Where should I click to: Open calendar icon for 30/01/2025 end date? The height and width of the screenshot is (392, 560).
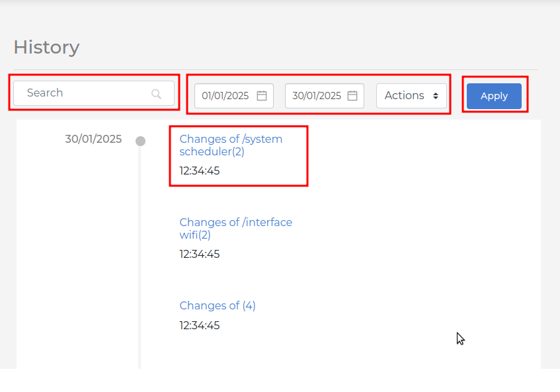pyautogui.click(x=352, y=96)
